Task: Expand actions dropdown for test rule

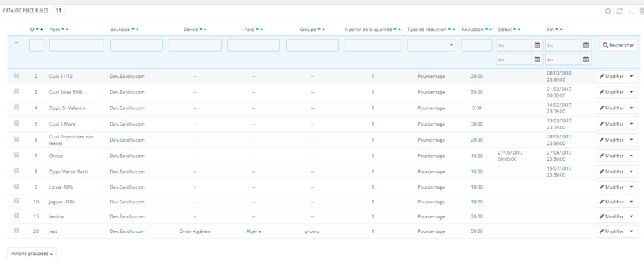Action: coord(632,232)
